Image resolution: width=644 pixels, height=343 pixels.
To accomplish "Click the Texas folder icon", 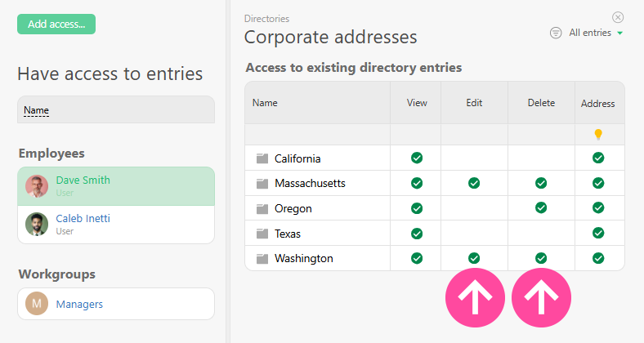I will pos(262,234).
